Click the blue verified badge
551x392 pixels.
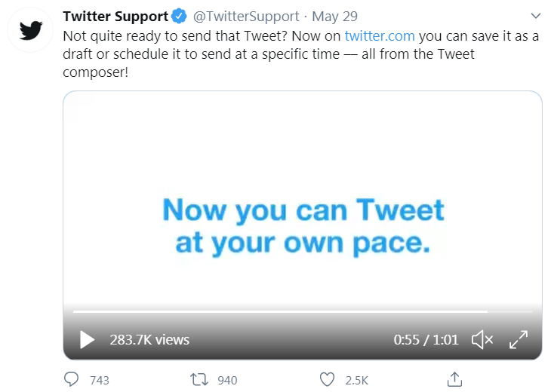click(179, 16)
